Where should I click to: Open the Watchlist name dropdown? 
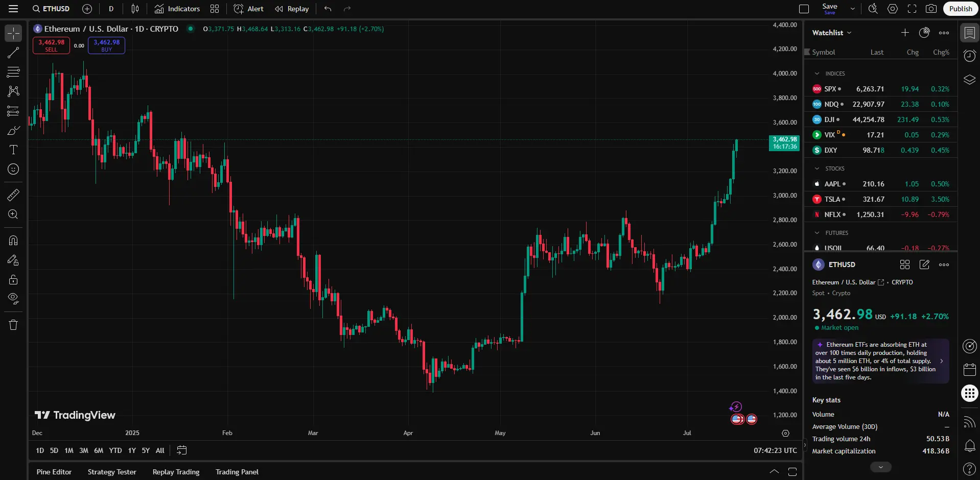(832, 33)
